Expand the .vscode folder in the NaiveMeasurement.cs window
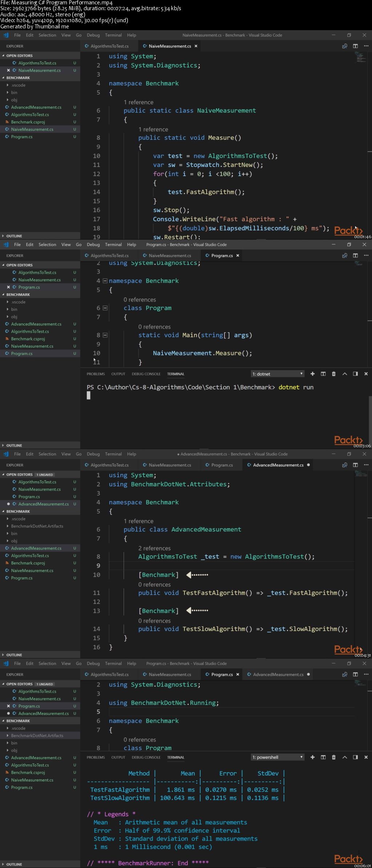 click(x=8, y=85)
